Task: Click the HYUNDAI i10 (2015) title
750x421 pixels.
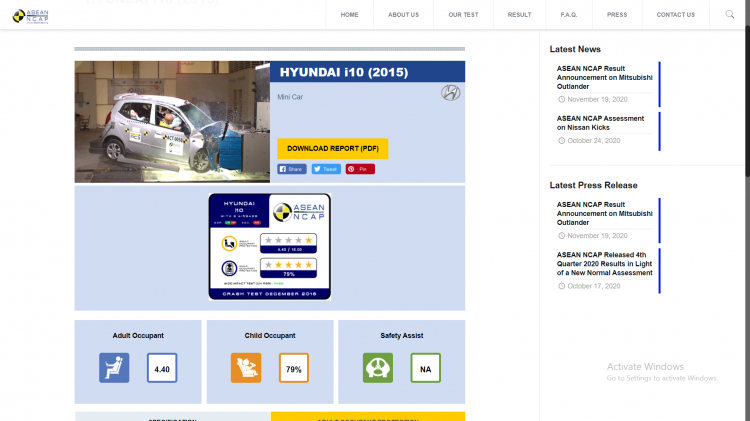Action: [344, 72]
